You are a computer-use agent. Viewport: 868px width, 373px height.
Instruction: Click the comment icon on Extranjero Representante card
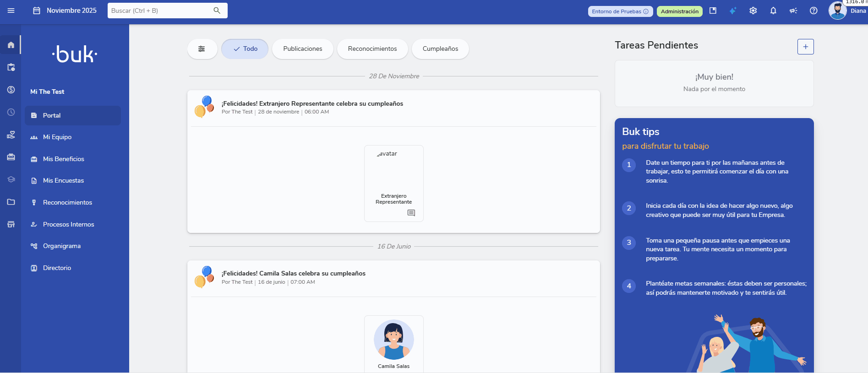coord(411,213)
